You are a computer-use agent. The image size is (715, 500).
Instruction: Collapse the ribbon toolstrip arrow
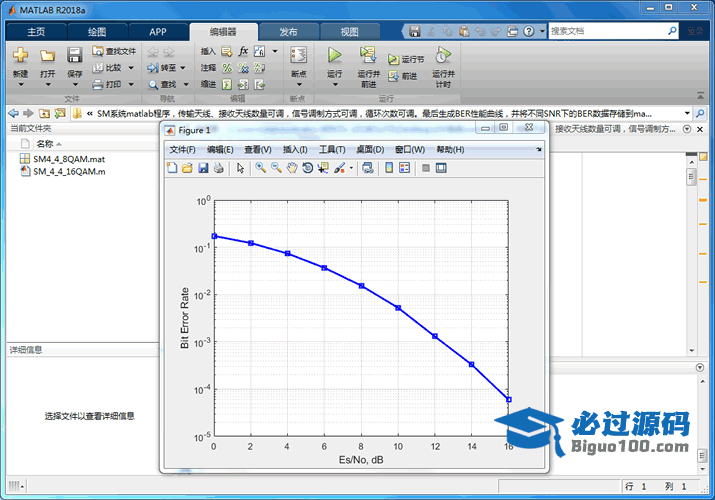tap(700, 95)
